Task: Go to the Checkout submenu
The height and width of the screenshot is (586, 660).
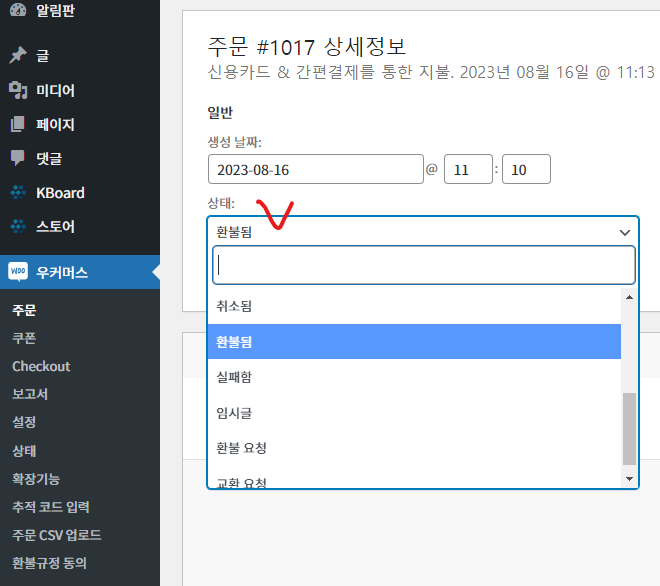Action: click(x=41, y=366)
